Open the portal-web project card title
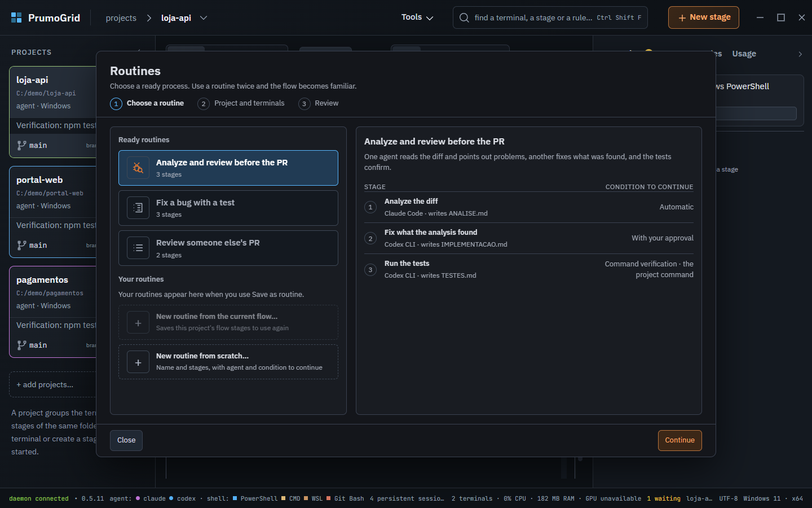 coord(39,180)
